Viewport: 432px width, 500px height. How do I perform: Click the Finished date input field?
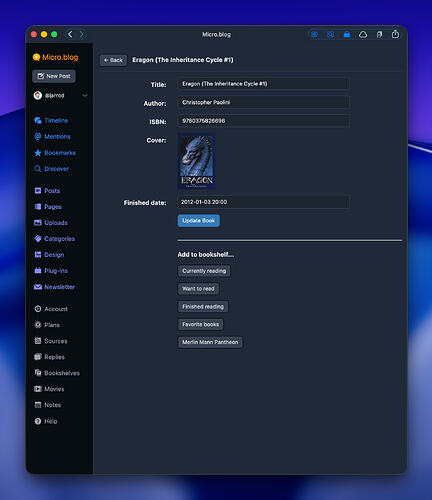(x=263, y=202)
